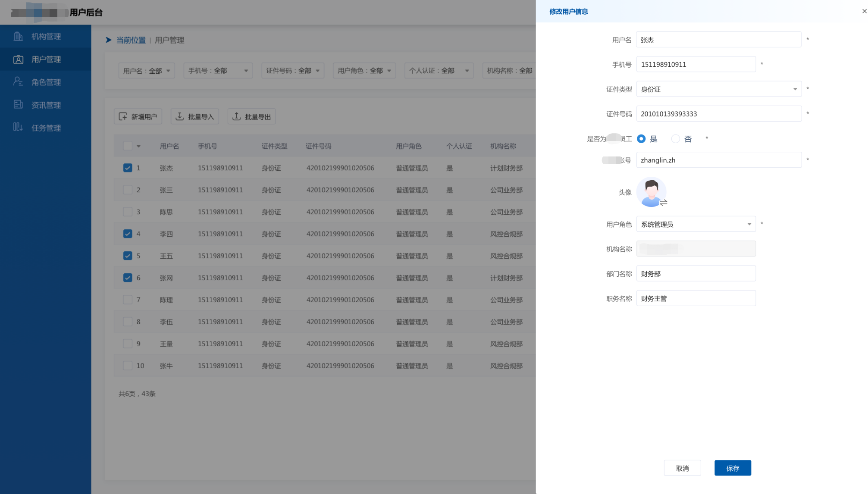Open 任务管理 menu item
This screenshot has height=494, width=868.
pos(46,128)
